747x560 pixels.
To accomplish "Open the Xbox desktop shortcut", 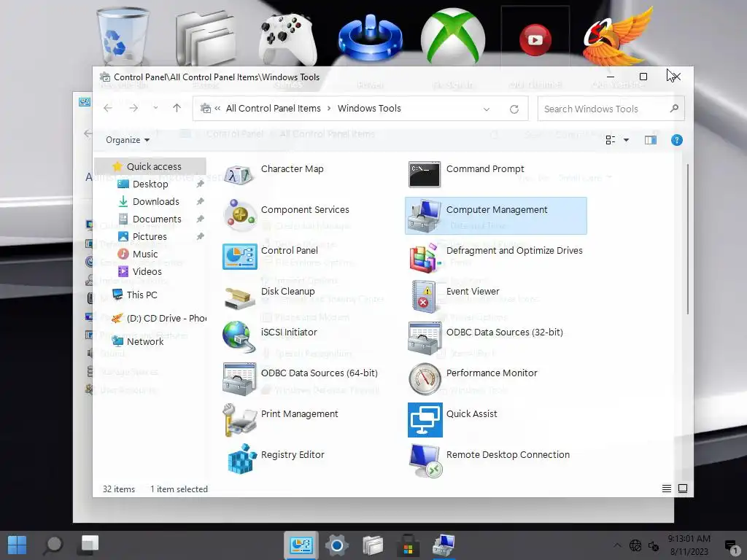I will point(452,36).
